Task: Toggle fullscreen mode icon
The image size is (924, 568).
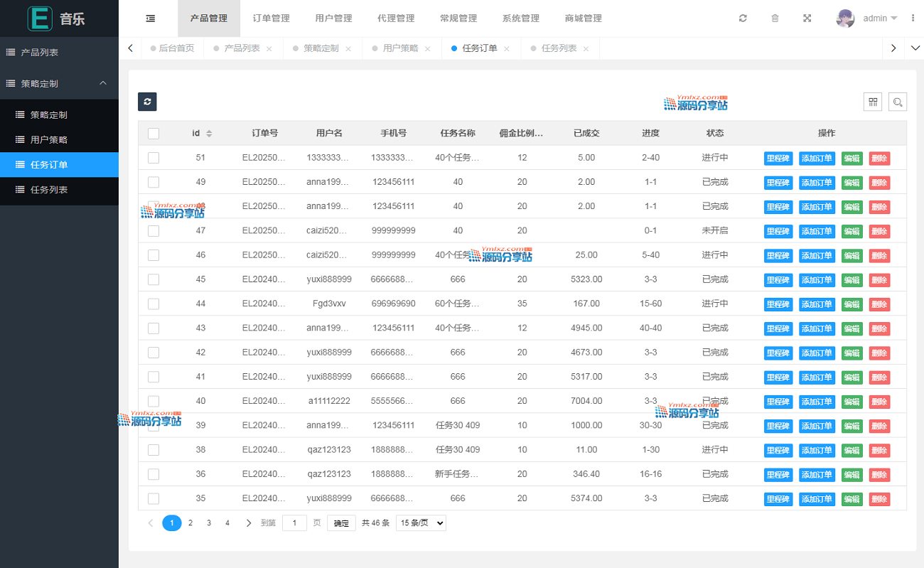Action: coord(807,18)
